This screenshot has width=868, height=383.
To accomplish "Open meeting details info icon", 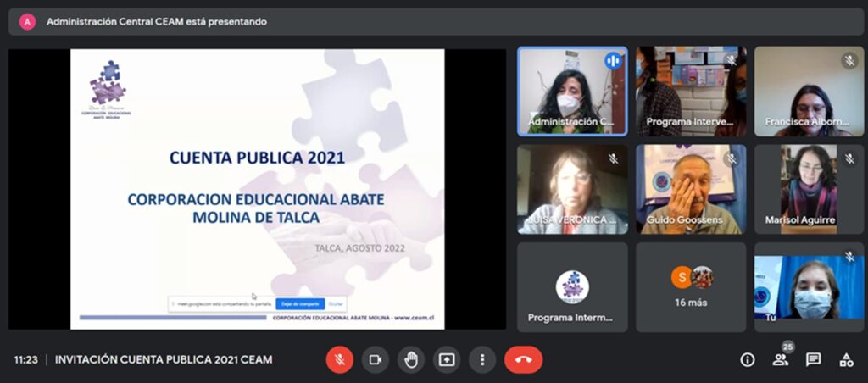I will 747,359.
